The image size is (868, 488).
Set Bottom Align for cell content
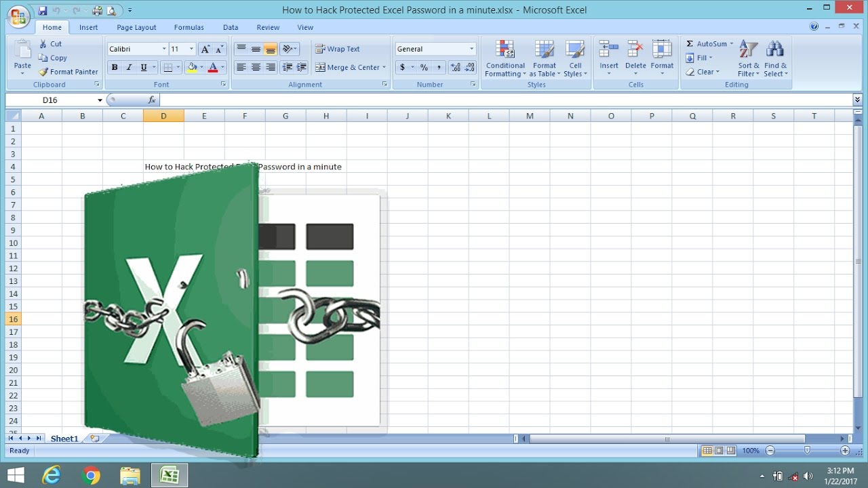click(x=271, y=49)
